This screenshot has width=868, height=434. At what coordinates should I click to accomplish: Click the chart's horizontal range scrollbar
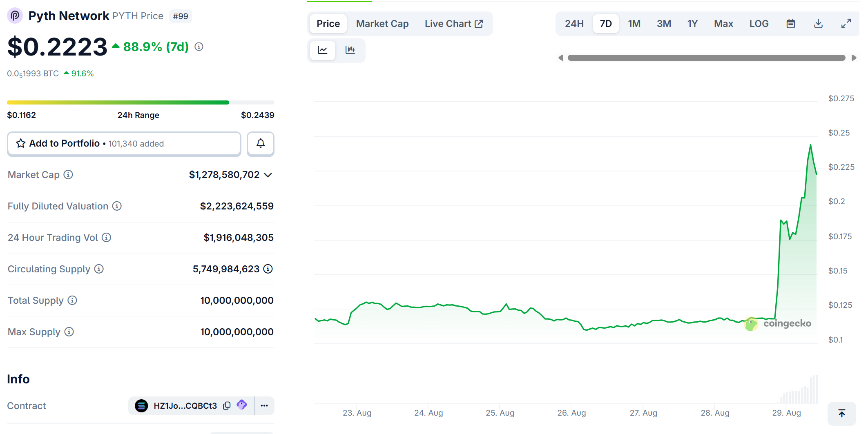(x=706, y=58)
